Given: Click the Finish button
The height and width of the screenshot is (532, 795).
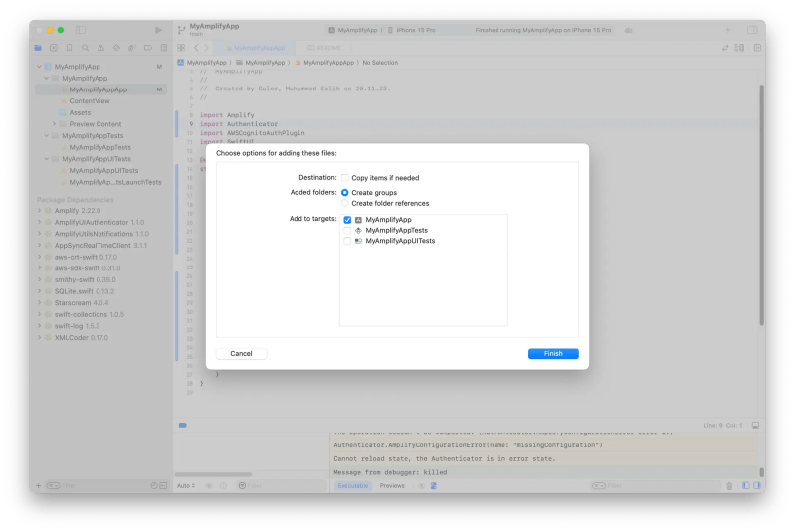Looking at the screenshot, I should point(553,354).
